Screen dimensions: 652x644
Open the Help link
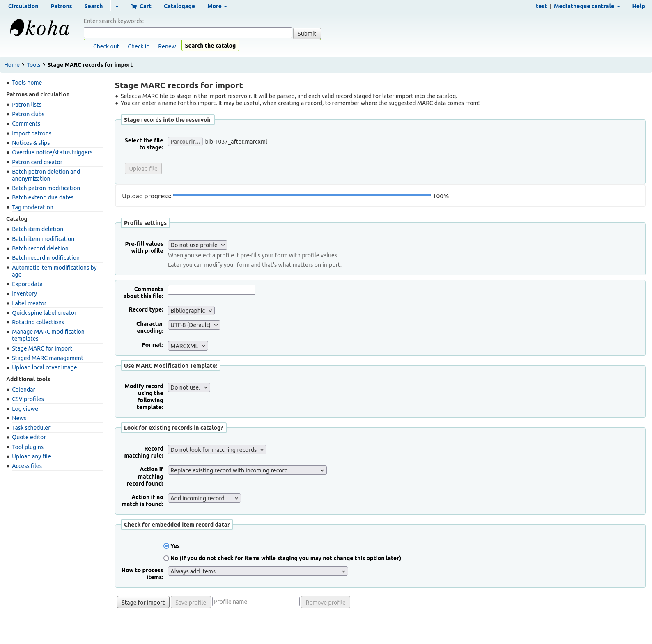pos(638,6)
